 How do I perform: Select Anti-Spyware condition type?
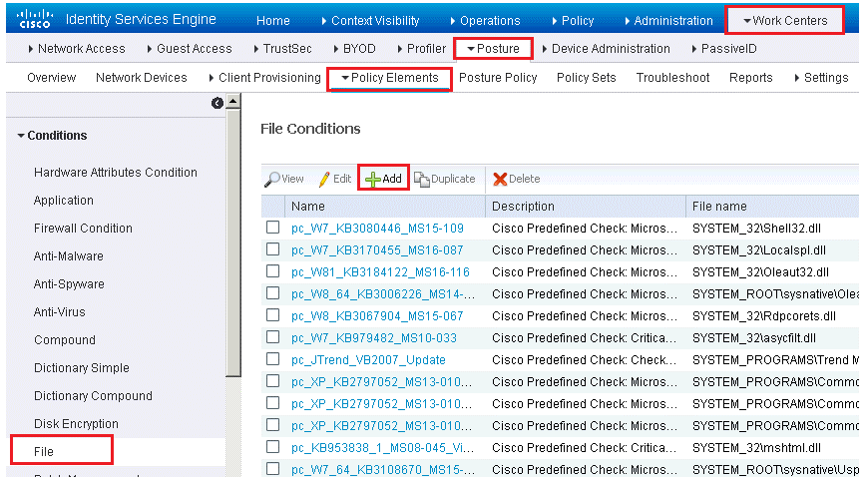click(69, 284)
